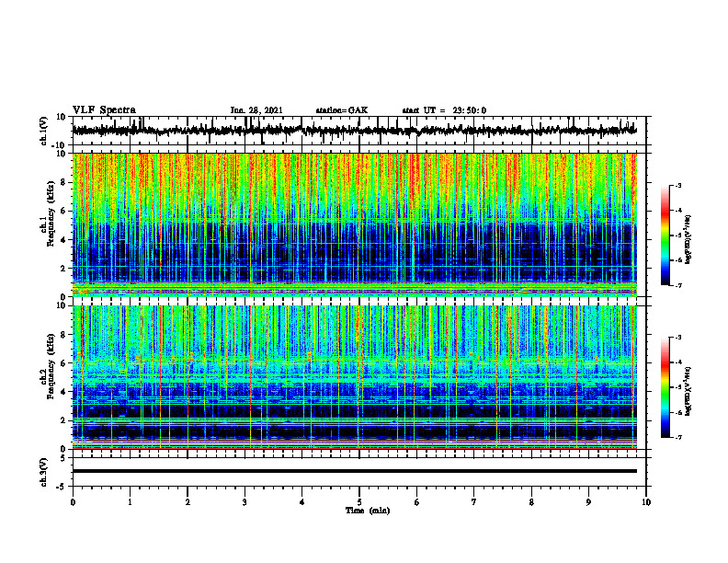Click the "station=GAK" header label
Image resolution: width=728 pixels, height=563 pixels.
point(342,110)
